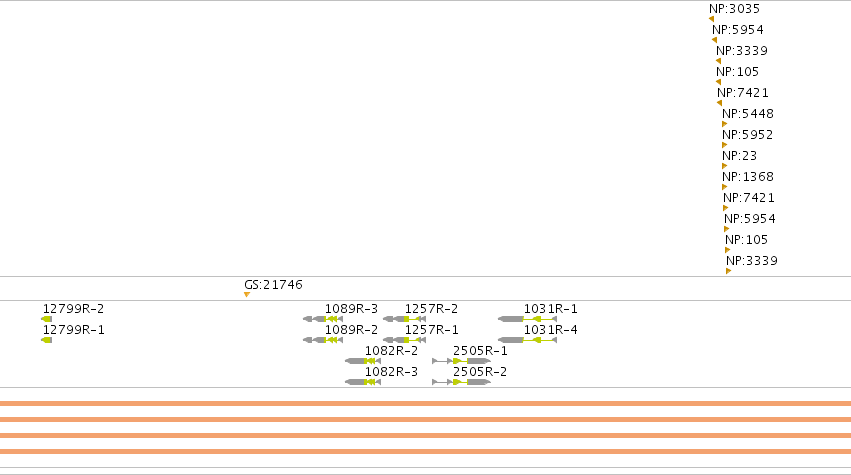851x475 pixels.
Task: Click the 1257R-1 transcript label
Action: point(431,330)
